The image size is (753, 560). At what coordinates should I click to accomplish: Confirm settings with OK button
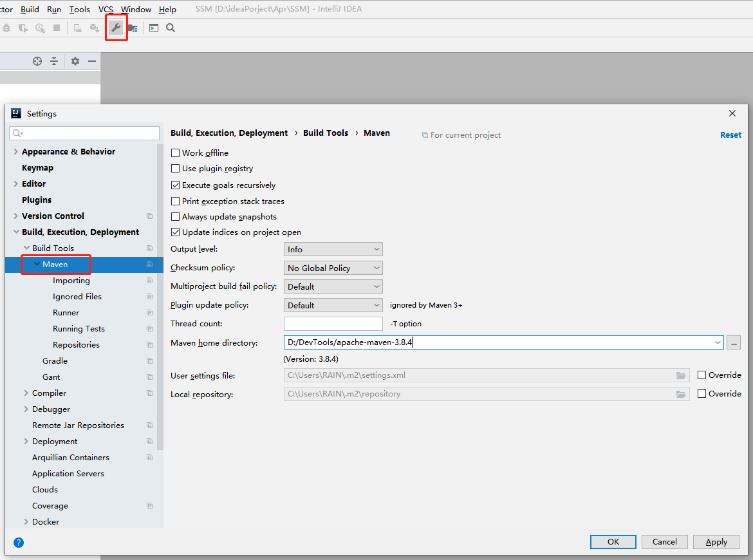click(x=613, y=542)
